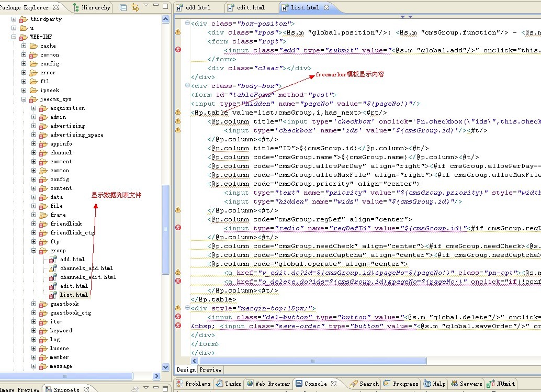This screenshot has width=541, height=392.
Task: Click error marker on save-order input line
Action: (178, 326)
